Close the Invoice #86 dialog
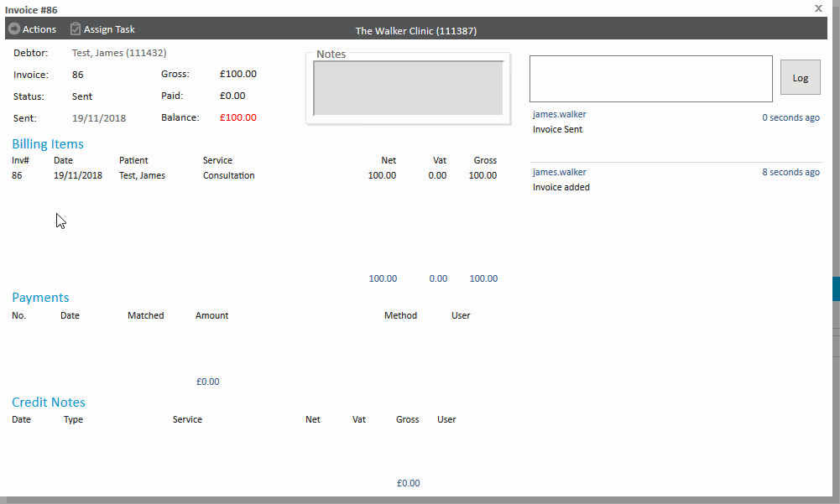Viewport: 840px width, 504px height. (818, 8)
